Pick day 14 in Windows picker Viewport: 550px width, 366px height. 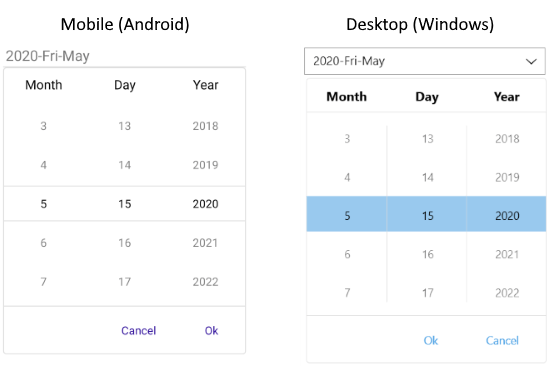(428, 177)
